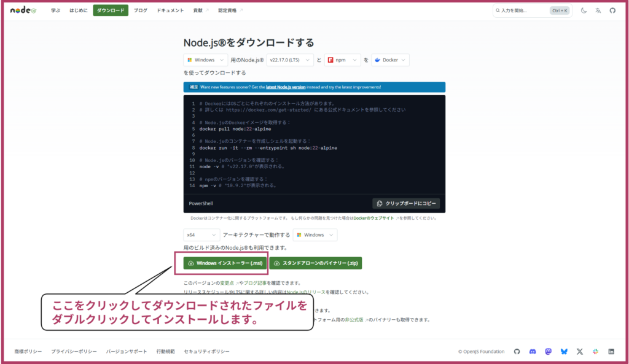Open the 商標ポリシー link

[28, 352]
